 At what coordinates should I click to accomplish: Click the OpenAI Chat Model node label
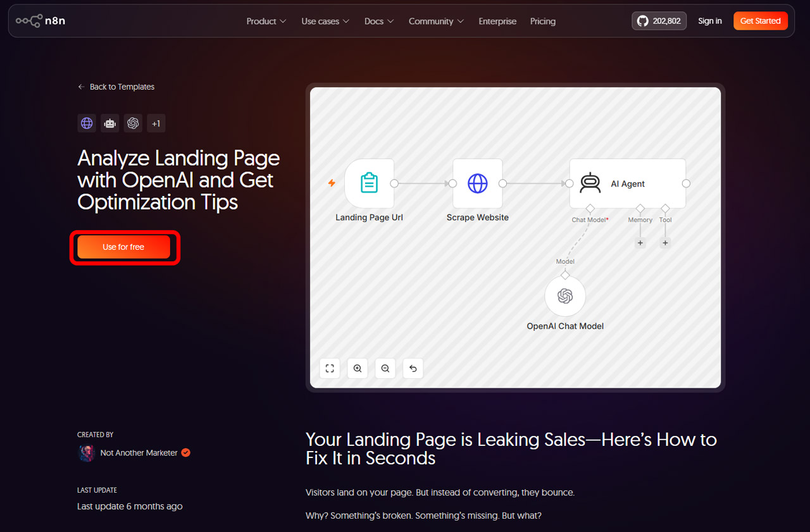point(565,326)
